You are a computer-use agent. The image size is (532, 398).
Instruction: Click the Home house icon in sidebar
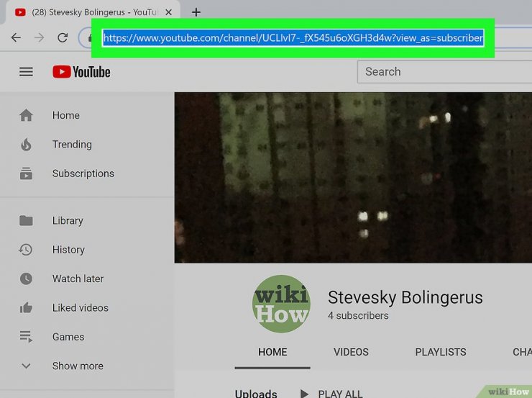point(26,115)
